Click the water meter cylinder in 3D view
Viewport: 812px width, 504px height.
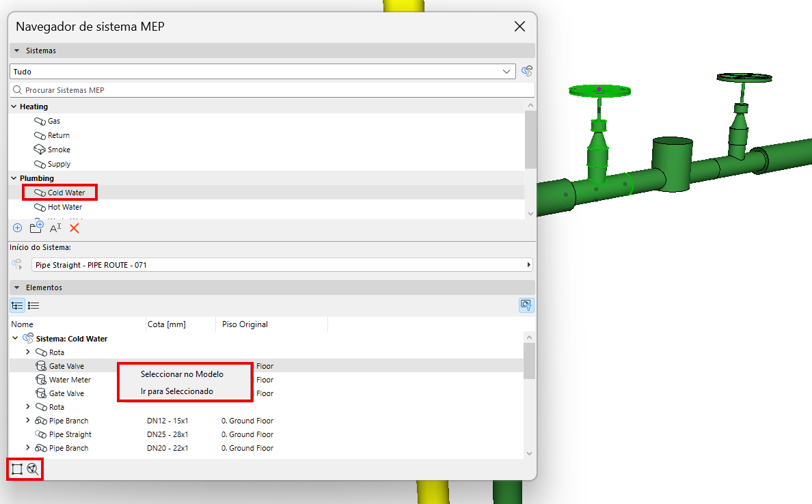672,163
